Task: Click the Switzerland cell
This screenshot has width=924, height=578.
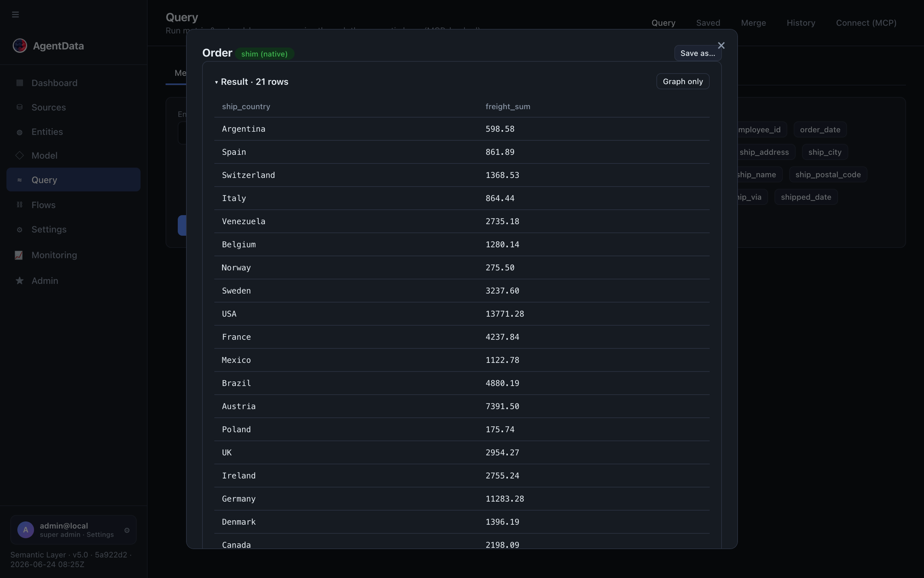Action: (x=248, y=175)
